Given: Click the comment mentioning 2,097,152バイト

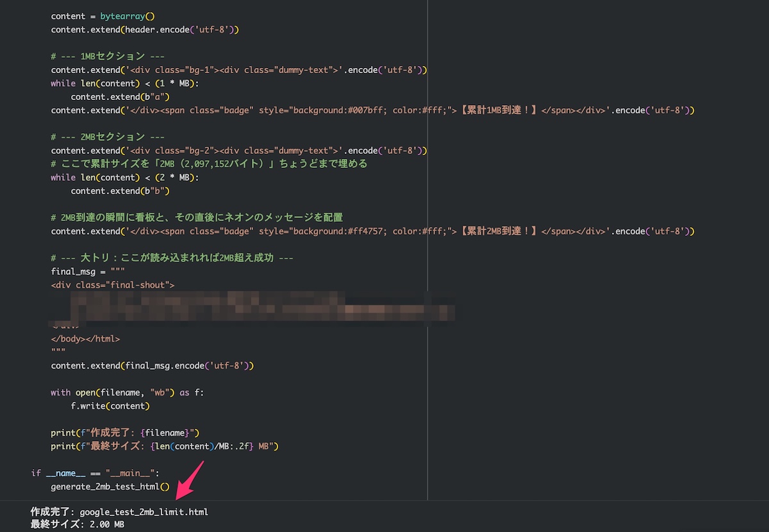Looking at the screenshot, I should (209, 164).
